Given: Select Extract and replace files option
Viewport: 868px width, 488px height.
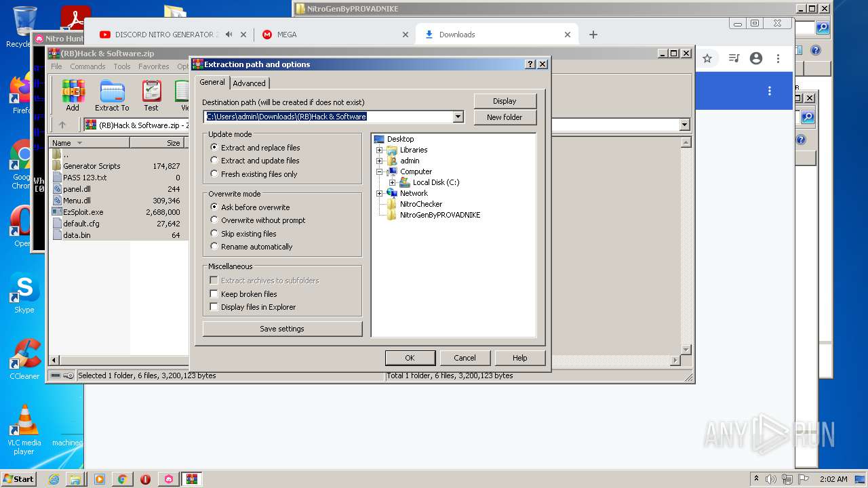Looking at the screenshot, I should [214, 147].
